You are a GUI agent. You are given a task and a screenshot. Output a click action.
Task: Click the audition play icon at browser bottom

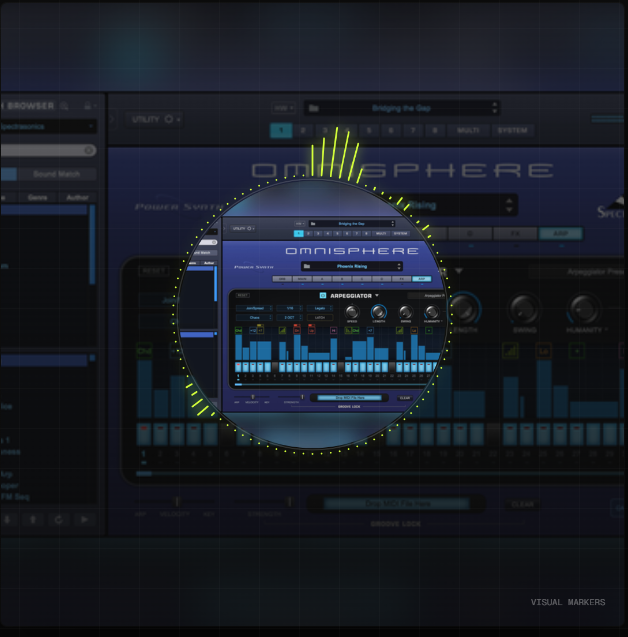(x=84, y=520)
